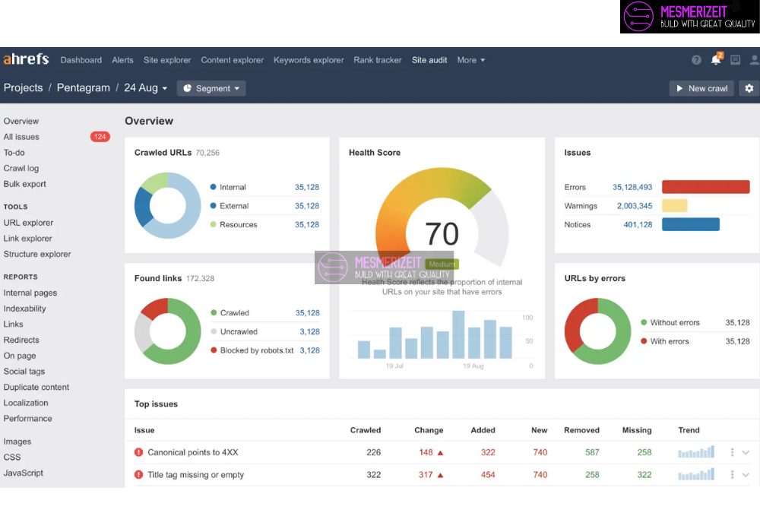Viewport: 760px width, 532px height.
Task: Expand the More menu in top navigation
Action: click(x=470, y=60)
